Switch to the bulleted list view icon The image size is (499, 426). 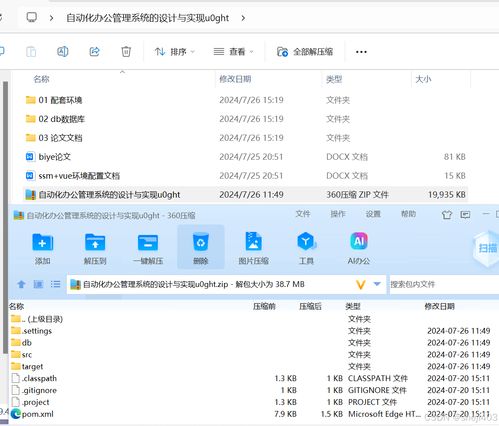pyautogui.click(x=55, y=284)
